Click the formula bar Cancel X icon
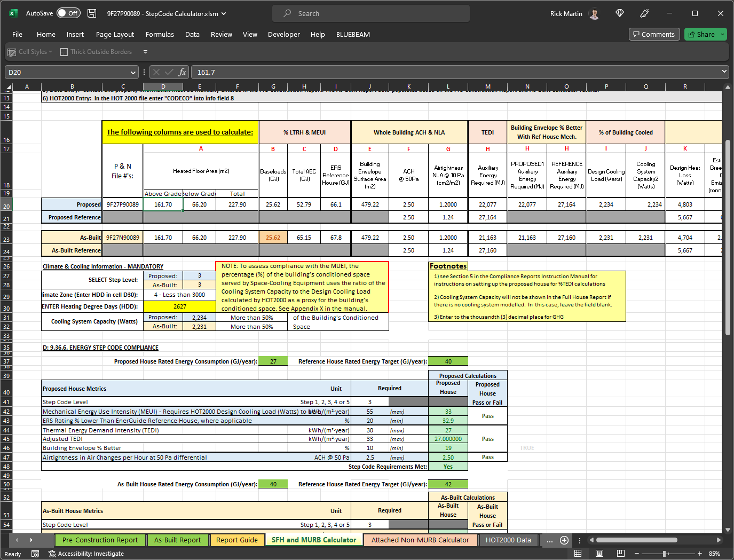This screenshot has width=734, height=560. (156, 72)
